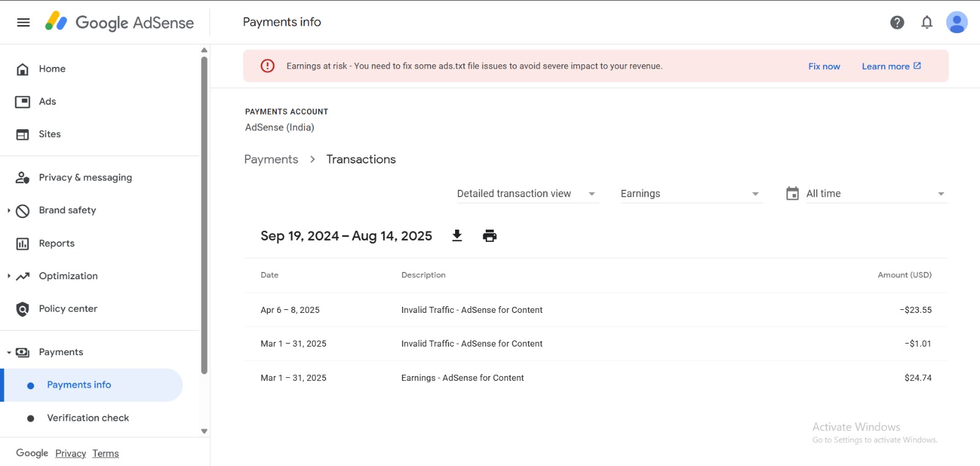Open the Help question mark icon
The height and width of the screenshot is (466, 980).
tap(897, 23)
